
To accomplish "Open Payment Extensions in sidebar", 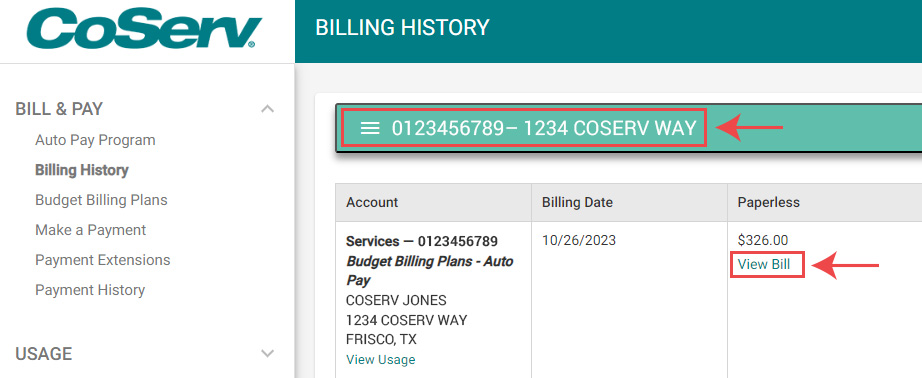I will [x=103, y=260].
